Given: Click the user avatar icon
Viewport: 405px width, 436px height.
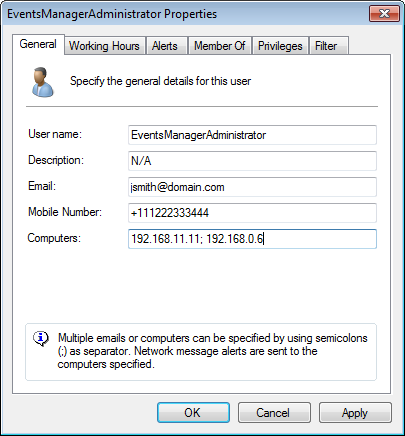Looking at the screenshot, I should [42, 82].
